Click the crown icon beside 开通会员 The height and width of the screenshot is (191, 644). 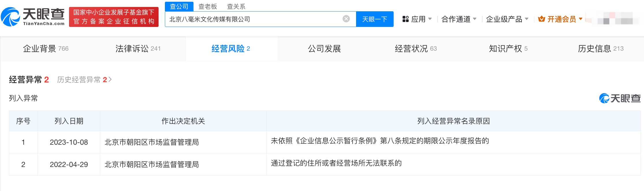click(542, 19)
